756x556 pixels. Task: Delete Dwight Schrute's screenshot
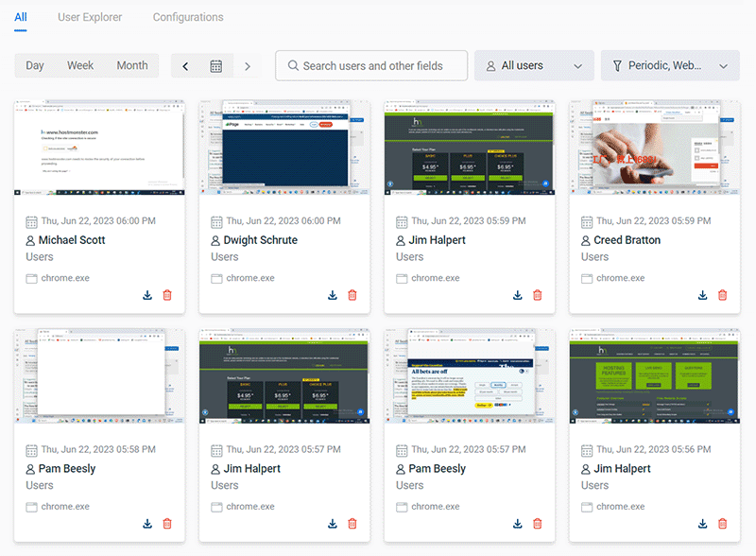click(352, 295)
